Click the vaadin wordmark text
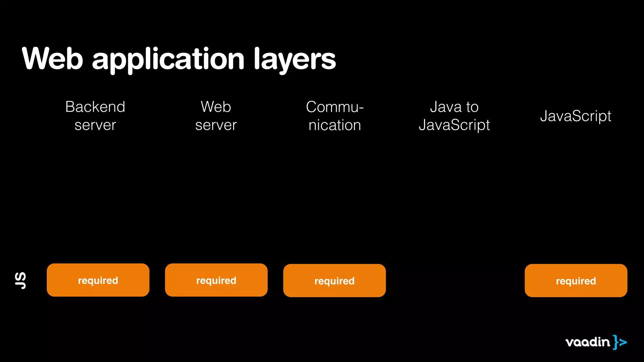Screen dimensions: 644x362 (587, 342)
